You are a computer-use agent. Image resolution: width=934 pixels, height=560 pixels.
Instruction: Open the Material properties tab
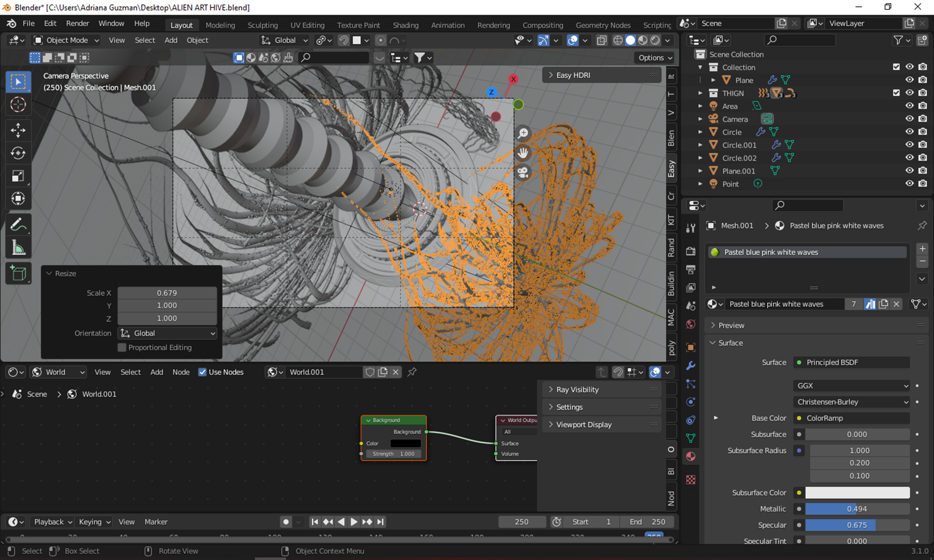pos(691,456)
